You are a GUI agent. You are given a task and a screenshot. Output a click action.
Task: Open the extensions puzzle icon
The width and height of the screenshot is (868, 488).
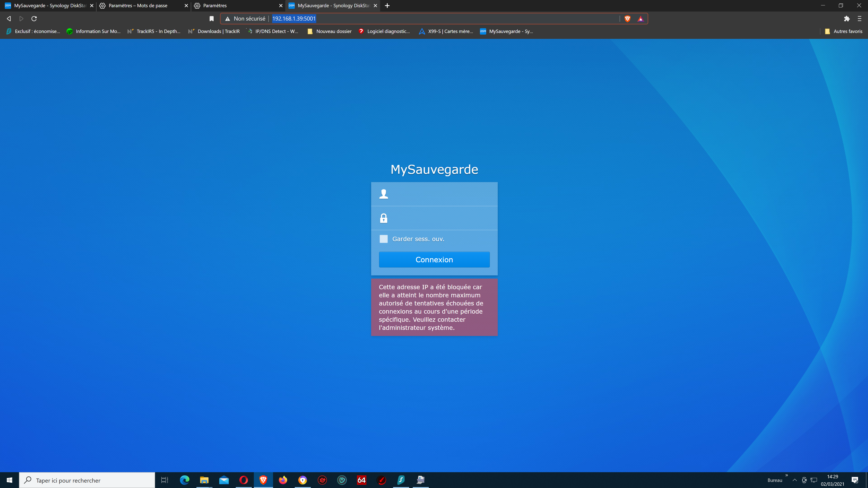pos(847,19)
